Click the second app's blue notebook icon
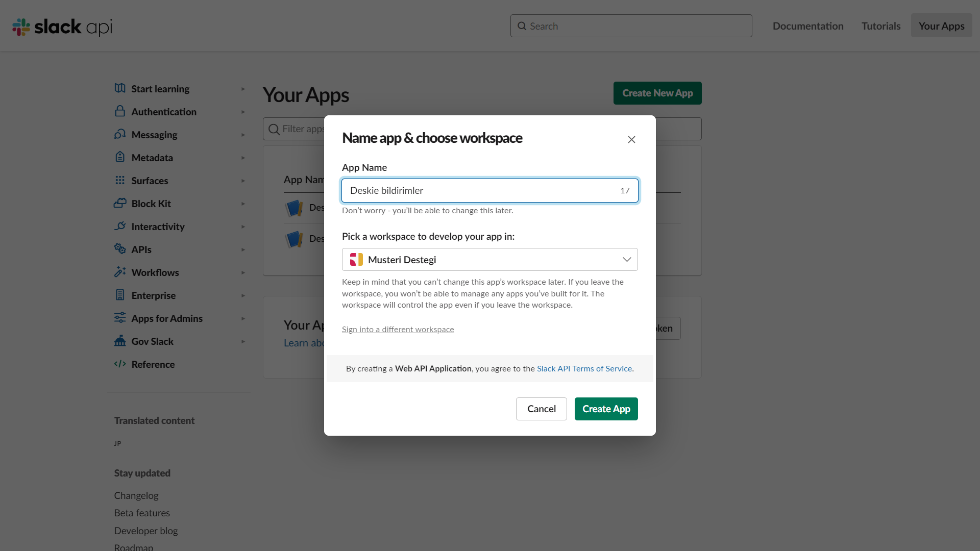 click(x=295, y=239)
